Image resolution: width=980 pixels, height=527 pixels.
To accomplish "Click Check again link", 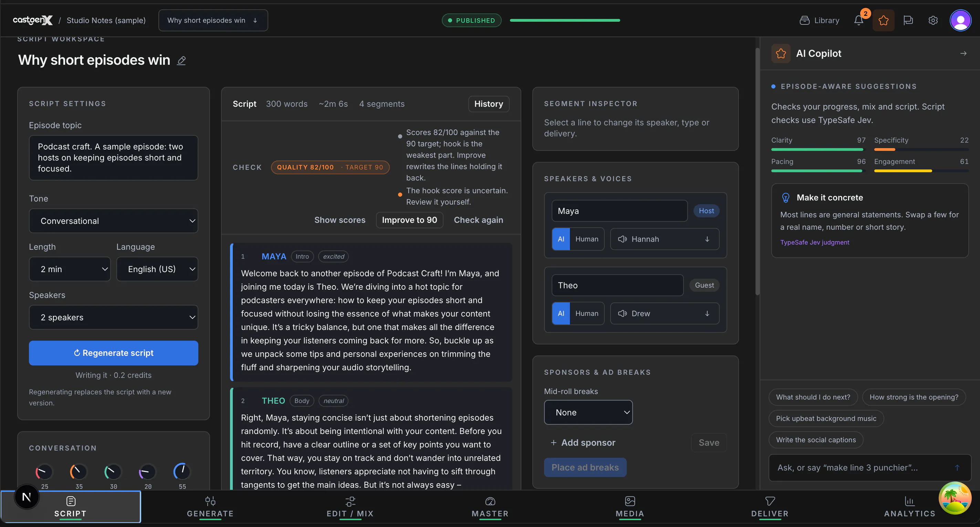I will pyautogui.click(x=478, y=220).
